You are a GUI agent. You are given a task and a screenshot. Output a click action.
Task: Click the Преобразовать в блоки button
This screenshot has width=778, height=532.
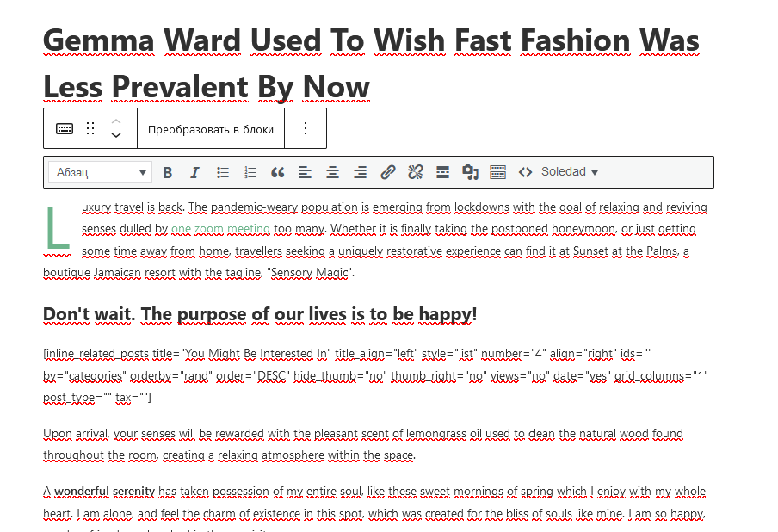pos(211,129)
